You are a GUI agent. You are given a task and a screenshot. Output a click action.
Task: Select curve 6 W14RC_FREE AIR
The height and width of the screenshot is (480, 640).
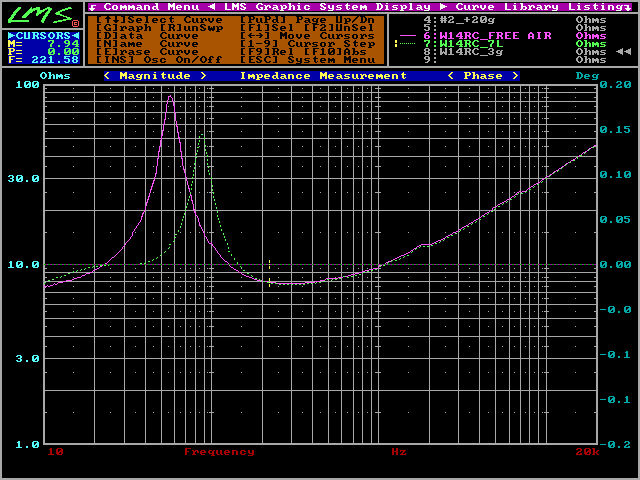(x=514, y=36)
